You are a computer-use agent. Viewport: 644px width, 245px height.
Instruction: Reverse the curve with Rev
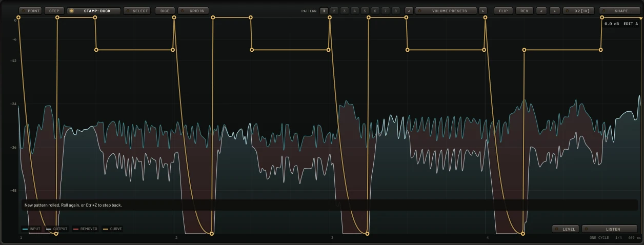tap(524, 11)
